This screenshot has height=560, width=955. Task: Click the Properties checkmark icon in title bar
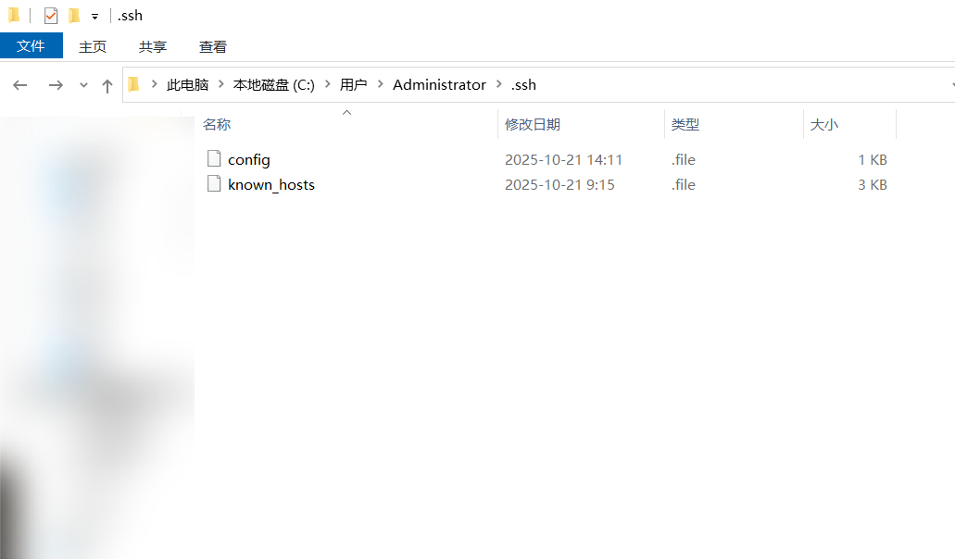tap(51, 16)
